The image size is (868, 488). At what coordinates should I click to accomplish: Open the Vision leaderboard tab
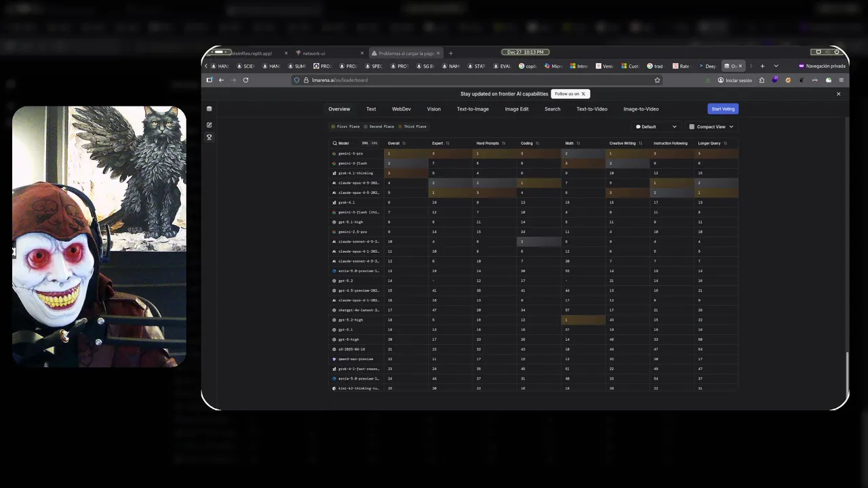point(434,109)
